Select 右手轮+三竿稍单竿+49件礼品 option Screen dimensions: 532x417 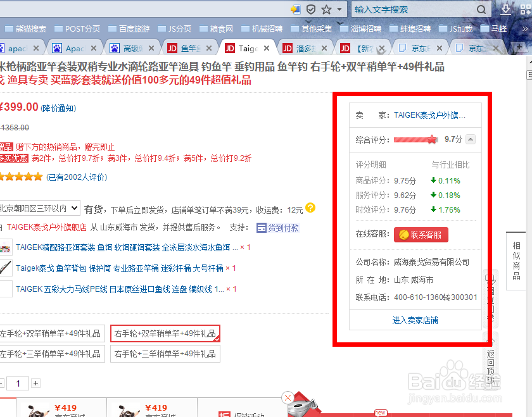165,354
